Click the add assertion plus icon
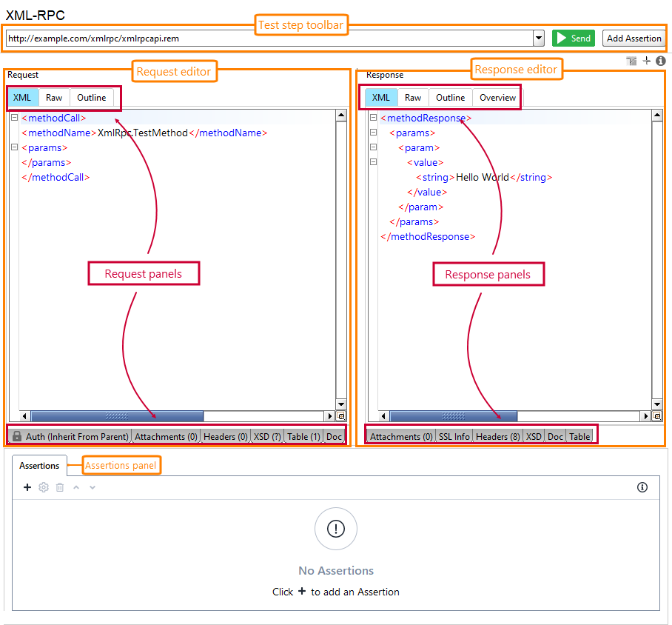The height and width of the screenshot is (625, 672). 27,487
